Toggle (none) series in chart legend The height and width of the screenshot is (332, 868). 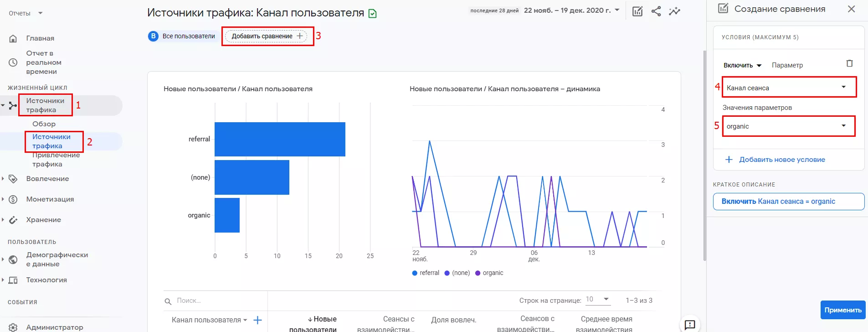tap(457, 273)
